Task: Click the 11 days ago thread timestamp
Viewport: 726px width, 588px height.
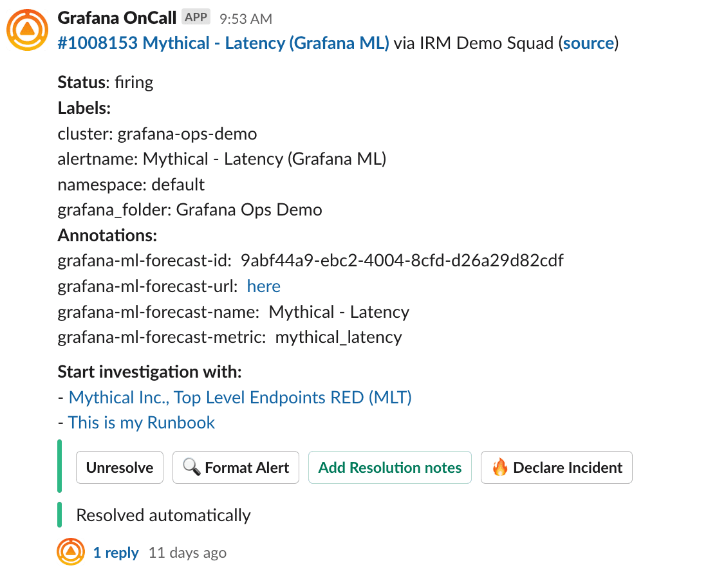Action: point(187,552)
